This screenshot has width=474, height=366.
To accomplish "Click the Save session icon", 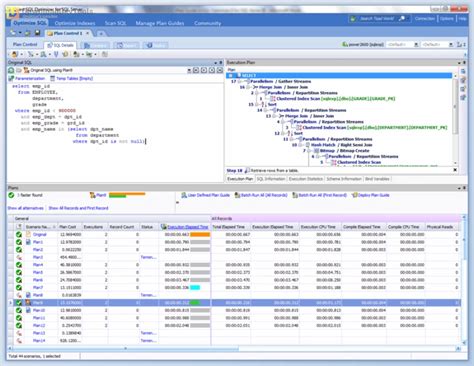I will (37, 33).
